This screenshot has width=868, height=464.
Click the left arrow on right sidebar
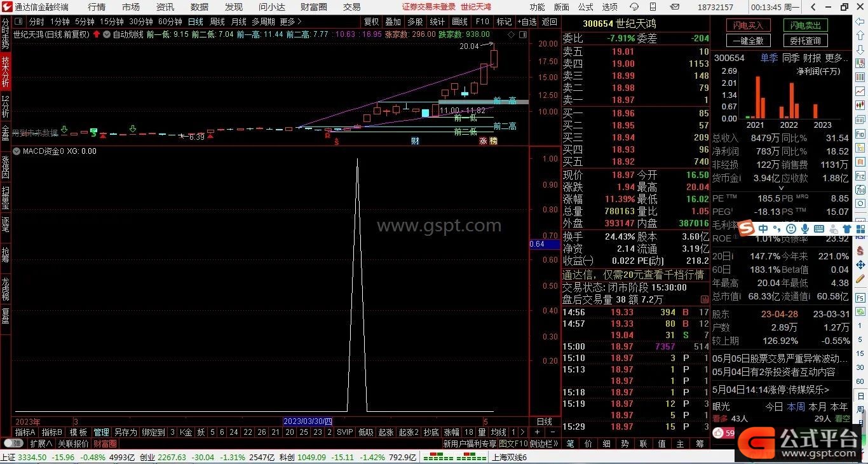point(860,22)
